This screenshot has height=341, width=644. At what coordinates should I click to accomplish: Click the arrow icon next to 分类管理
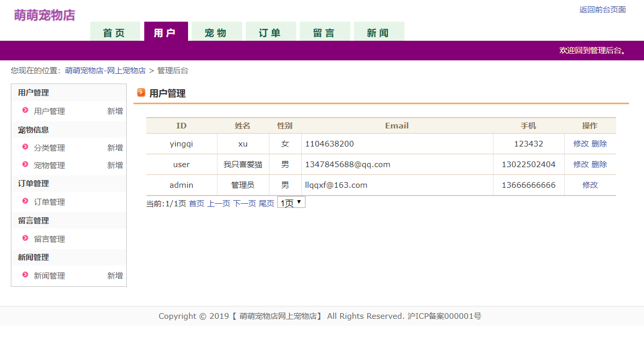(x=26, y=148)
